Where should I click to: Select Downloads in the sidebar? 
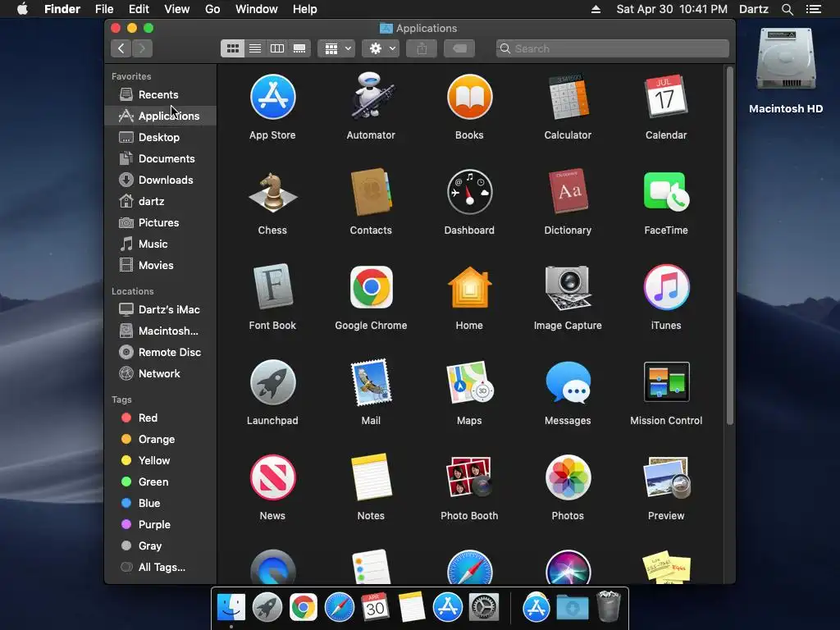pyautogui.click(x=161, y=180)
